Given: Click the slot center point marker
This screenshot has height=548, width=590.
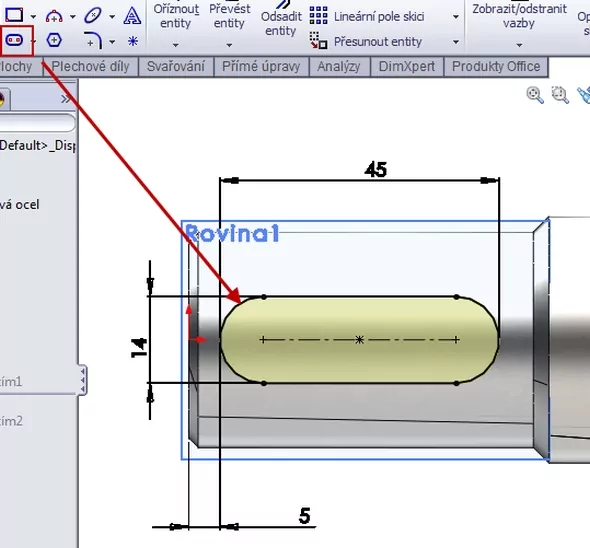Looking at the screenshot, I should coord(359,340).
